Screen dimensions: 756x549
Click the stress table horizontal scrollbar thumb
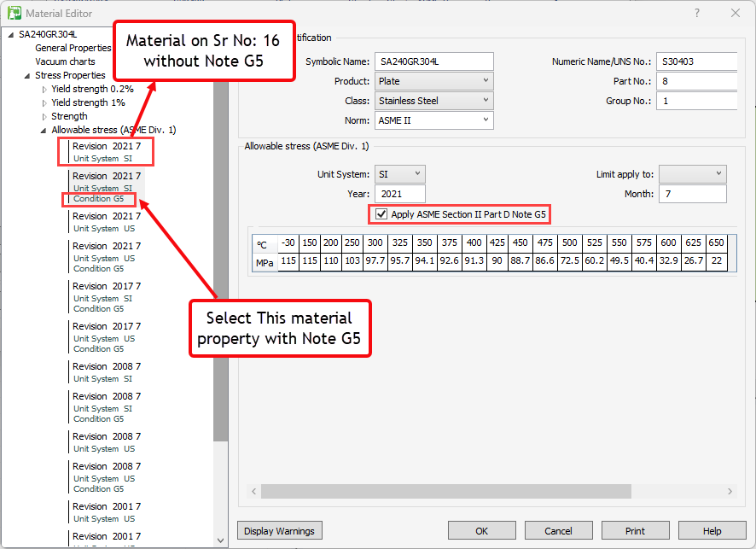click(x=446, y=491)
